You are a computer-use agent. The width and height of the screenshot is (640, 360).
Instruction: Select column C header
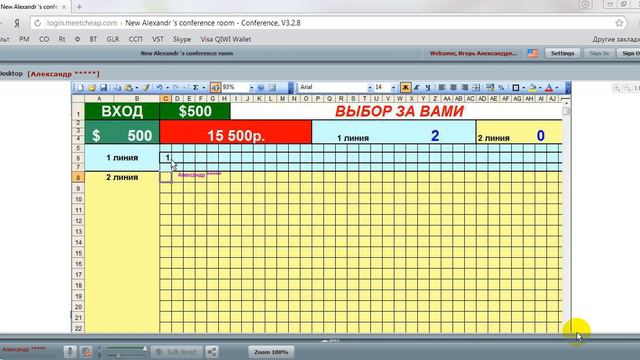click(165, 98)
